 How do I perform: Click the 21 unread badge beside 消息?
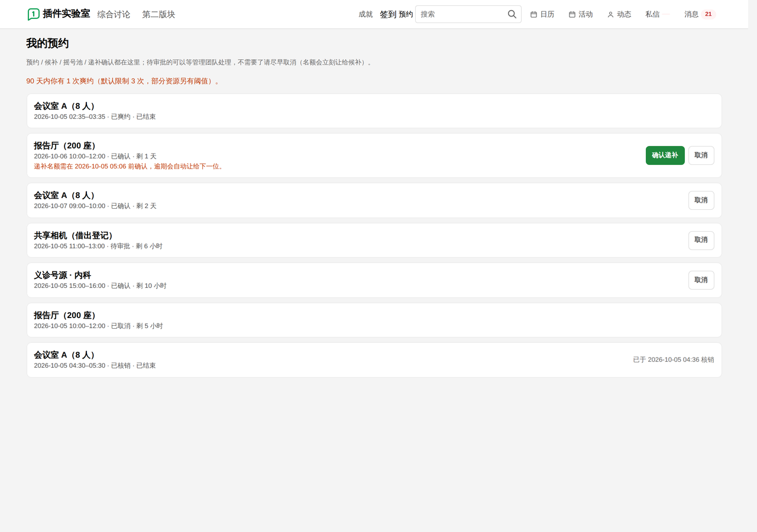click(708, 14)
